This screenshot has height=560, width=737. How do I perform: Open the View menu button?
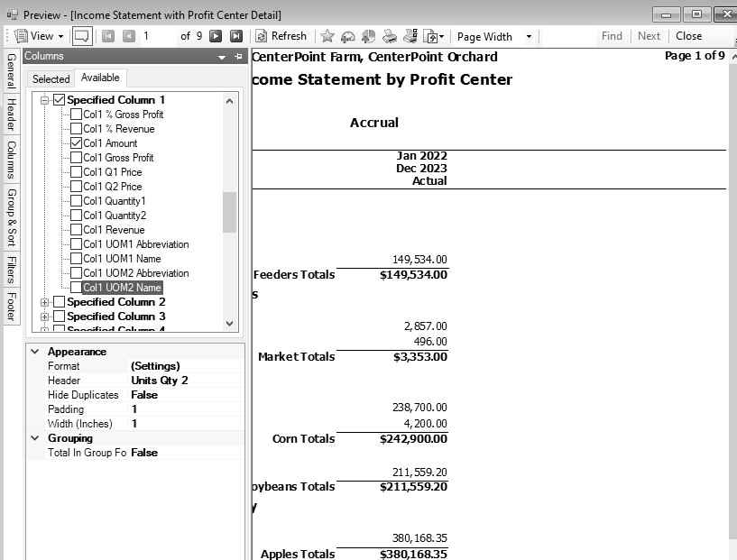(41, 36)
